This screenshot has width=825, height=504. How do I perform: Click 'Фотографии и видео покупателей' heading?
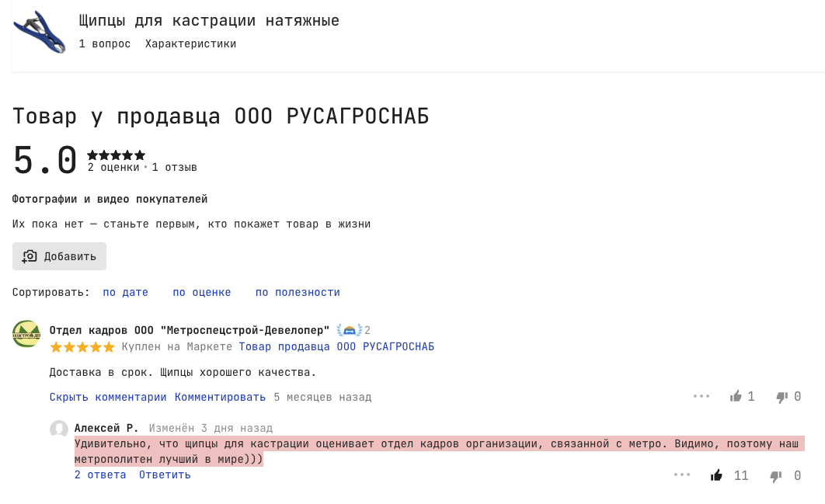110,200
